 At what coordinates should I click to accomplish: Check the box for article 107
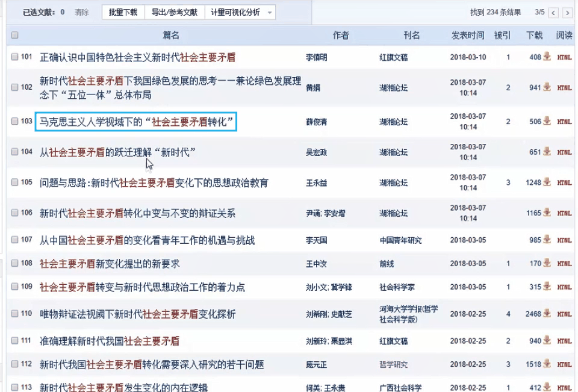click(x=14, y=240)
